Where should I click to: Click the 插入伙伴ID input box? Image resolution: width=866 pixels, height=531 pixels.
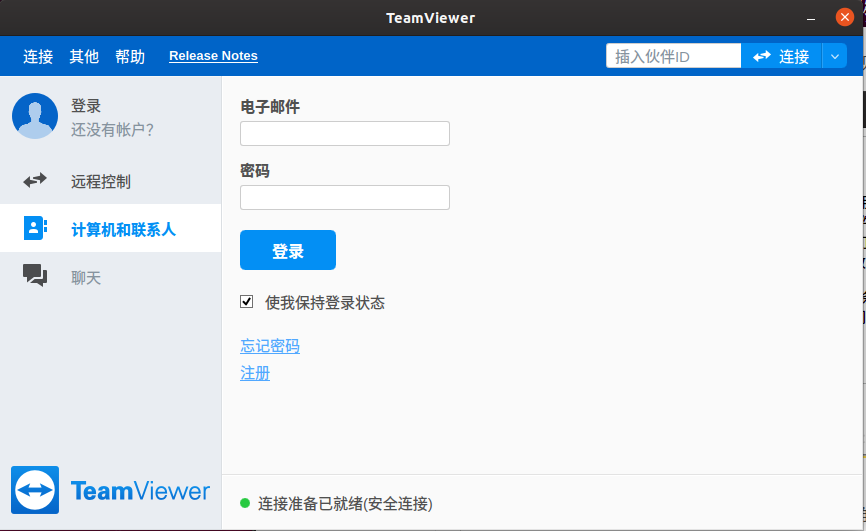(x=673, y=56)
